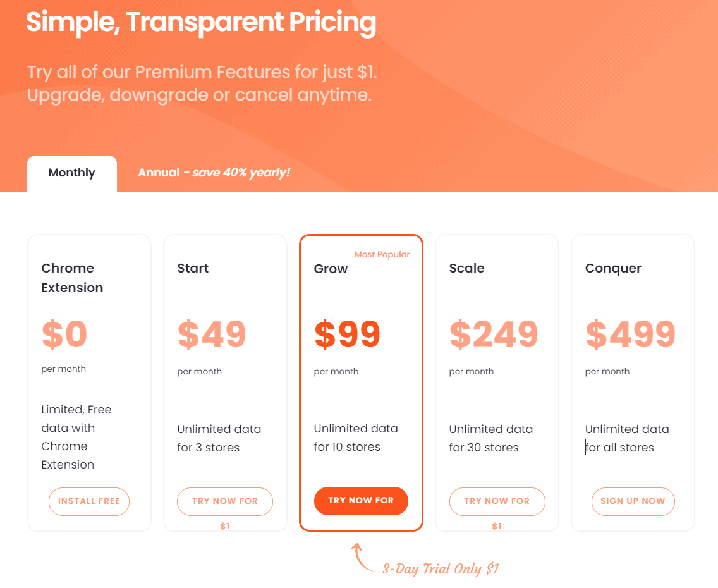Click Try Now For under the Start plan
The image size is (718, 588).
click(x=225, y=501)
